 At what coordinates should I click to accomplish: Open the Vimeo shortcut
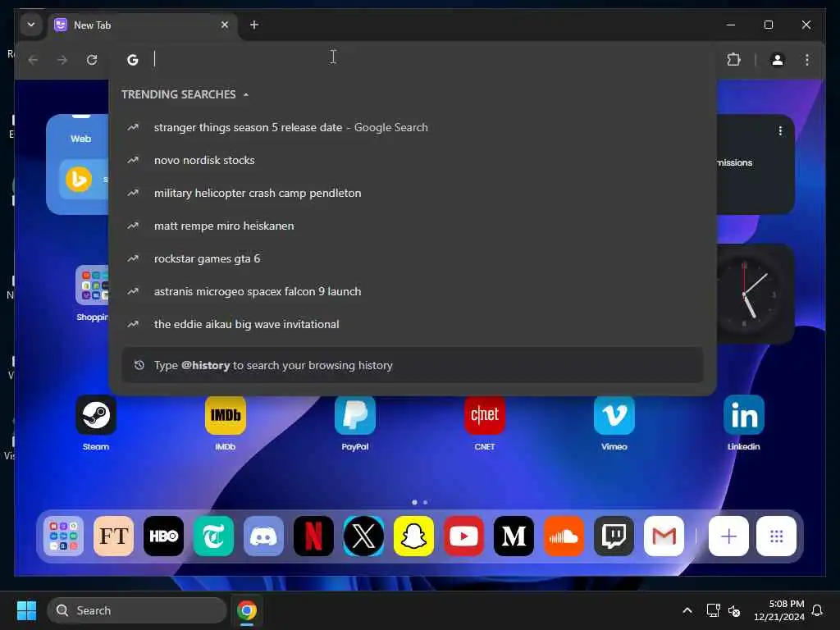tap(614, 415)
